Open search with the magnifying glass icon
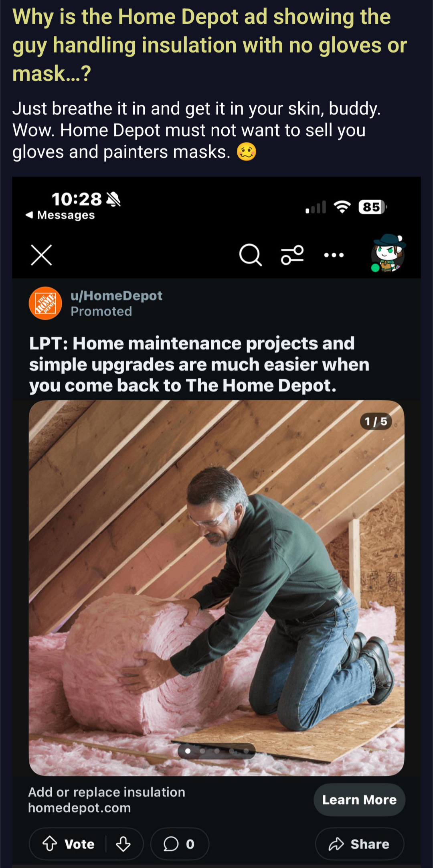Image resolution: width=433 pixels, height=868 pixels. coord(251,255)
